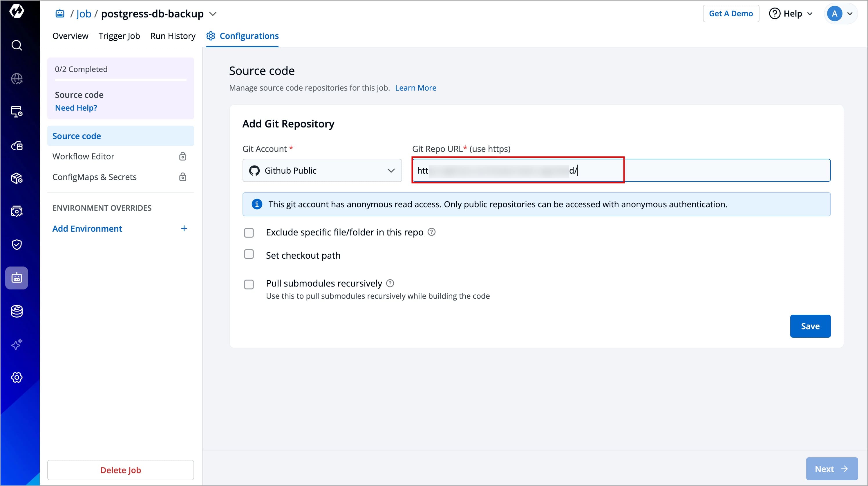Enable Exclude specific file/folder checkbox
868x486 pixels.
[249, 233]
